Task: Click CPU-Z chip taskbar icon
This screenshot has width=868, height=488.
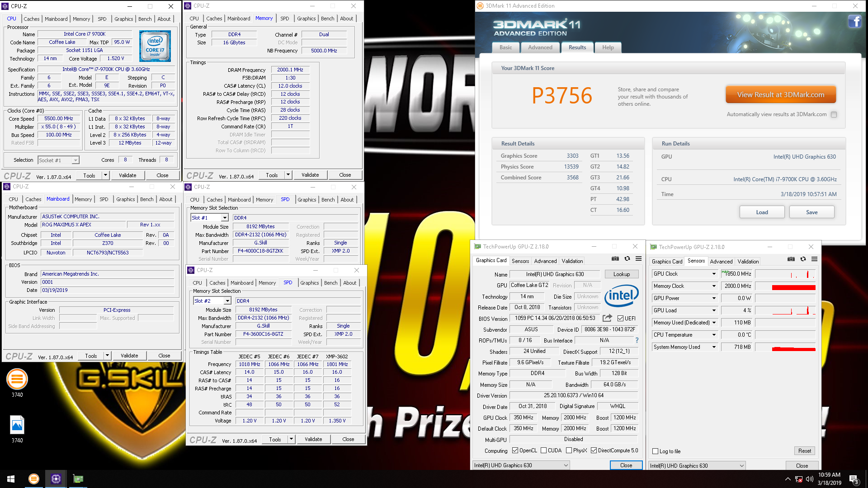Action: (x=56, y=479)
